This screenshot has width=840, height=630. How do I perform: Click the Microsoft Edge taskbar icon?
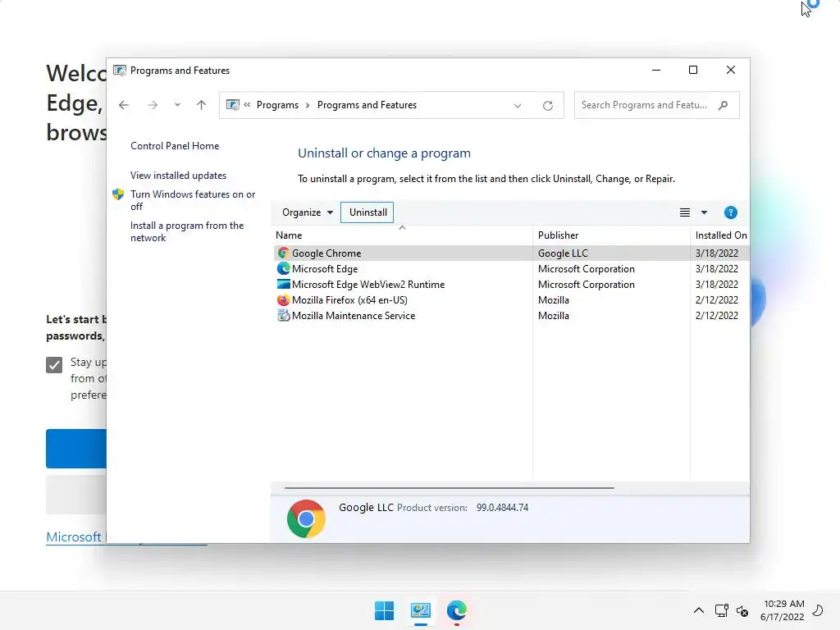[457, 610]
